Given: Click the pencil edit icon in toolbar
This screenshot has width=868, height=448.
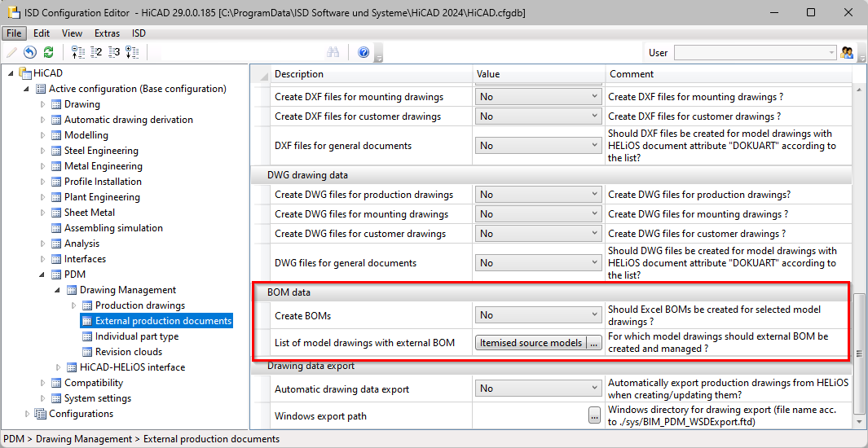Looking at the screenshot, I should (11, 53).
